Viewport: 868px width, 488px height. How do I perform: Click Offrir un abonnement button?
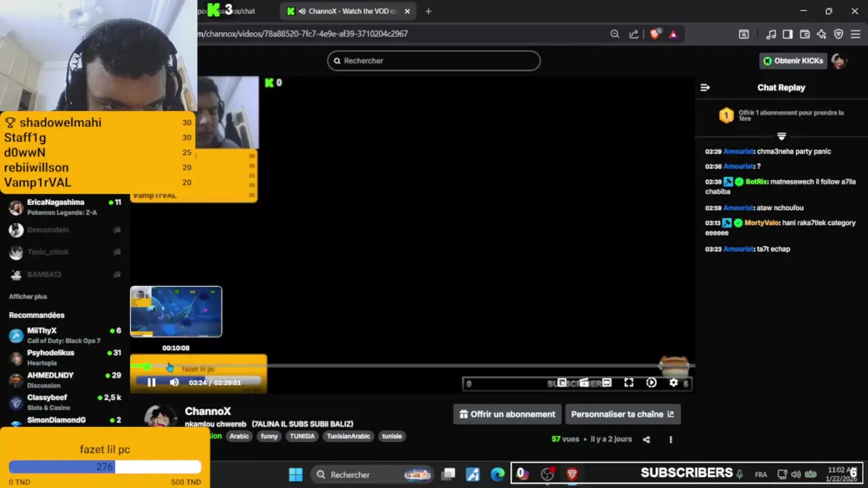pos(507,414)
